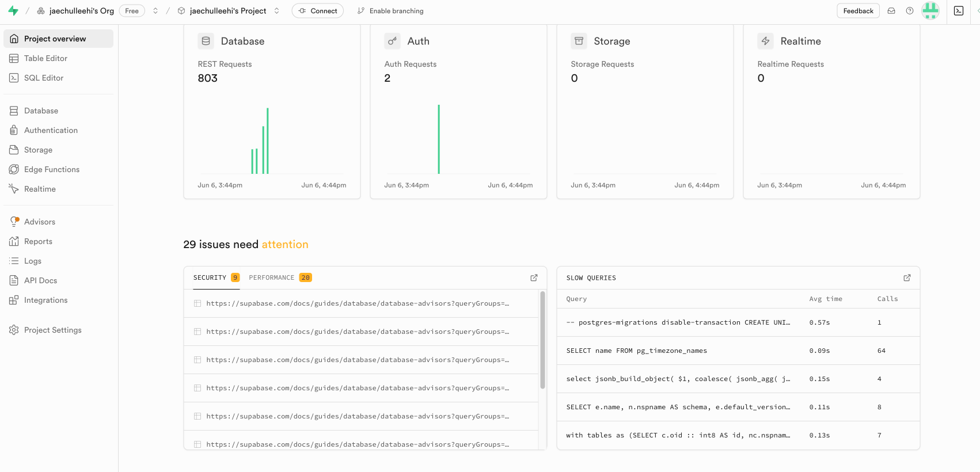Click the Database card icon
Image resolution: width=980 pixels, height=472 pixels.
[x=206, y=41]
